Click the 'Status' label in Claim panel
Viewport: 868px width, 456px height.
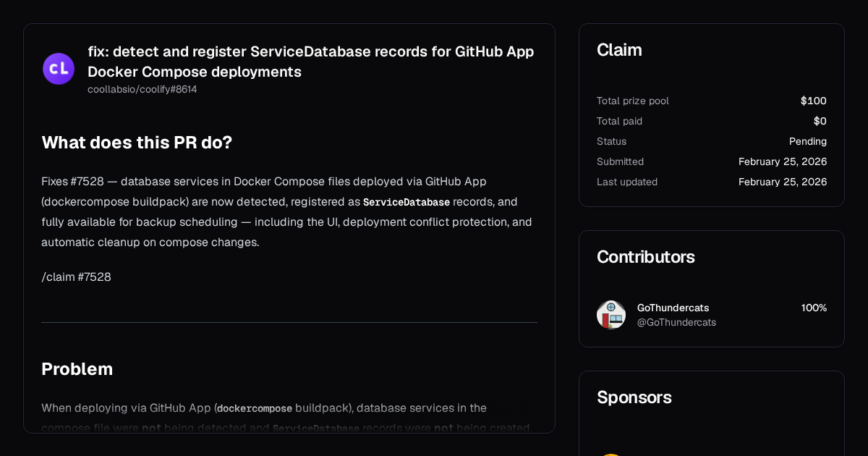click(x=612, y=141)
